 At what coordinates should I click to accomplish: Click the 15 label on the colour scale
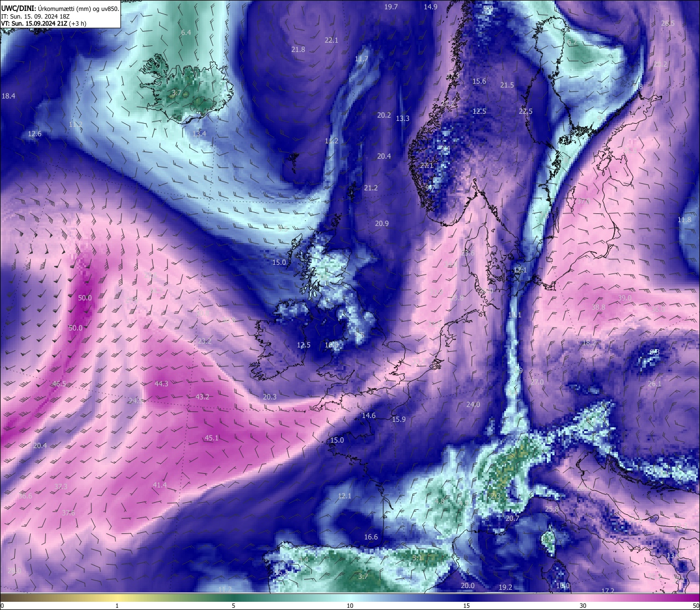(466, 606)
